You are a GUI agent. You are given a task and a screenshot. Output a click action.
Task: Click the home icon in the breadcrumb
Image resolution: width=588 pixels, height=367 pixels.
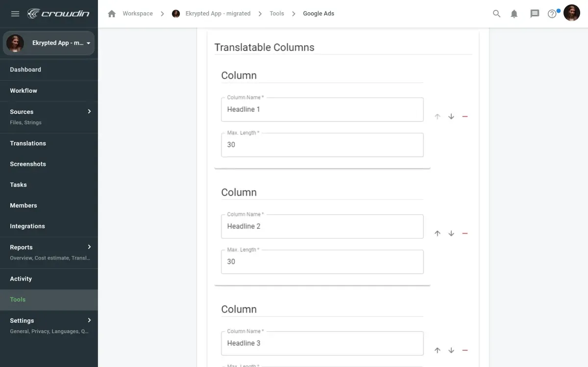pos(112,13)
